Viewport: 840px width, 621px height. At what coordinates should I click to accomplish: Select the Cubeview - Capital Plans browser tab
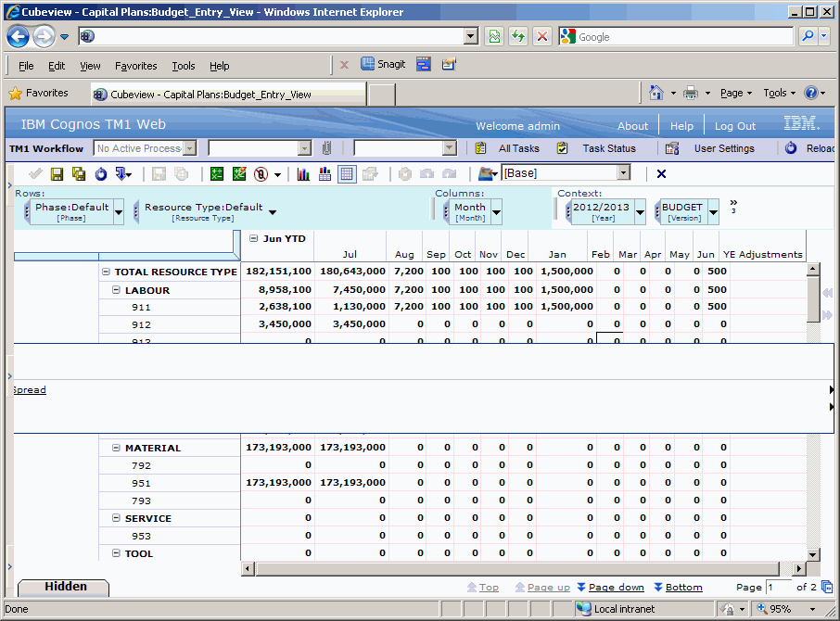228,95
